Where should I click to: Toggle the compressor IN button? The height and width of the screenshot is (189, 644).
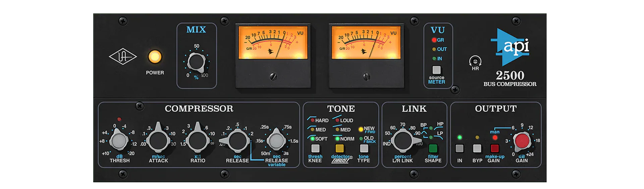click(460, 148)
